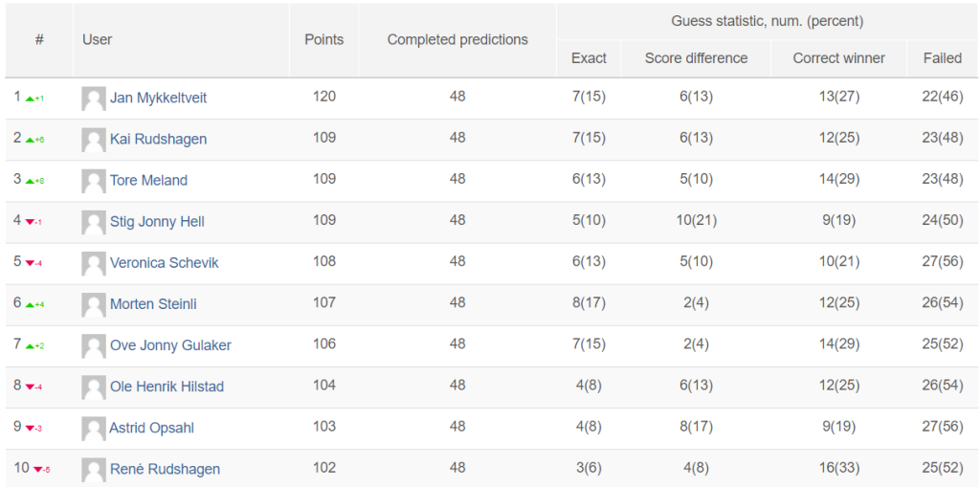Click the green up arrow beside rank 1
Image resolution: width=980 pixels, height=487 pixels.
tap(30, 99)
